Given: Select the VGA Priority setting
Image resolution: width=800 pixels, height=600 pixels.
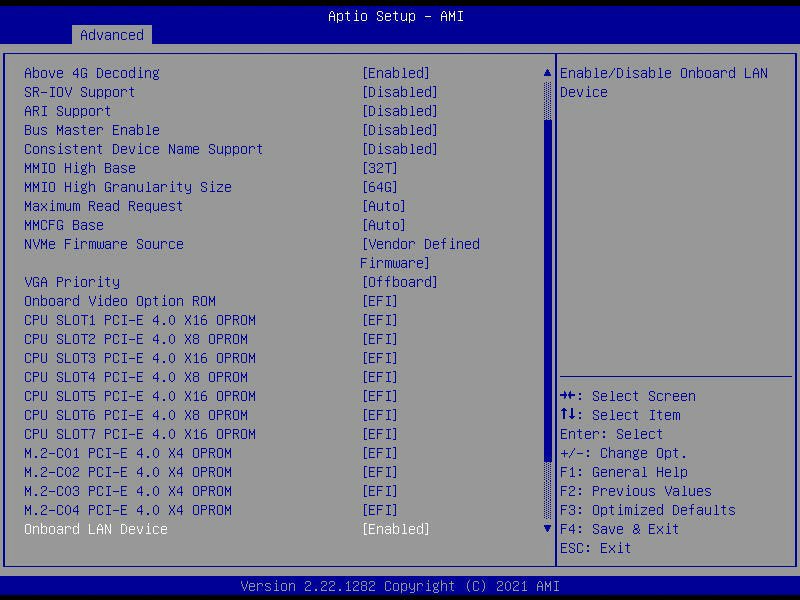Looking at the screenshot, I should [72, 282].
